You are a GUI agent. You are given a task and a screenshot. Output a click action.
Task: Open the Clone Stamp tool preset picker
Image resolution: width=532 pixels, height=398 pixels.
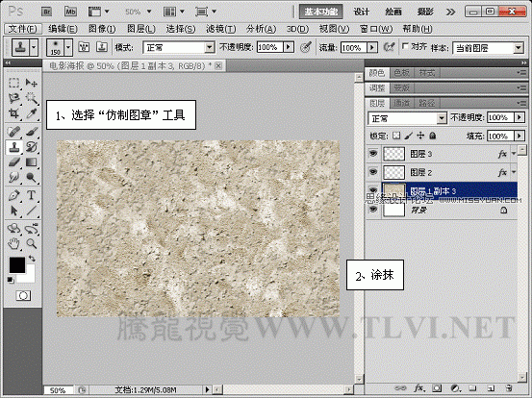click(x=34, y=47)
